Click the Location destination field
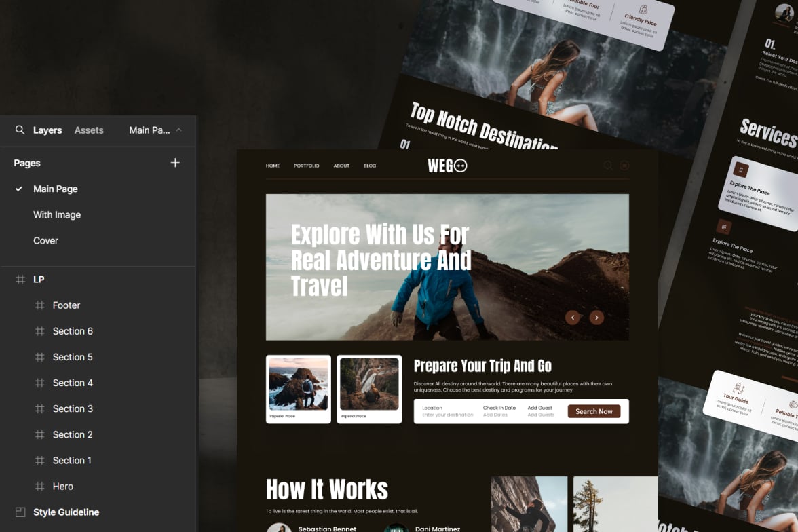This screenshot has width=798, height=532. click(x=448, y=411)
